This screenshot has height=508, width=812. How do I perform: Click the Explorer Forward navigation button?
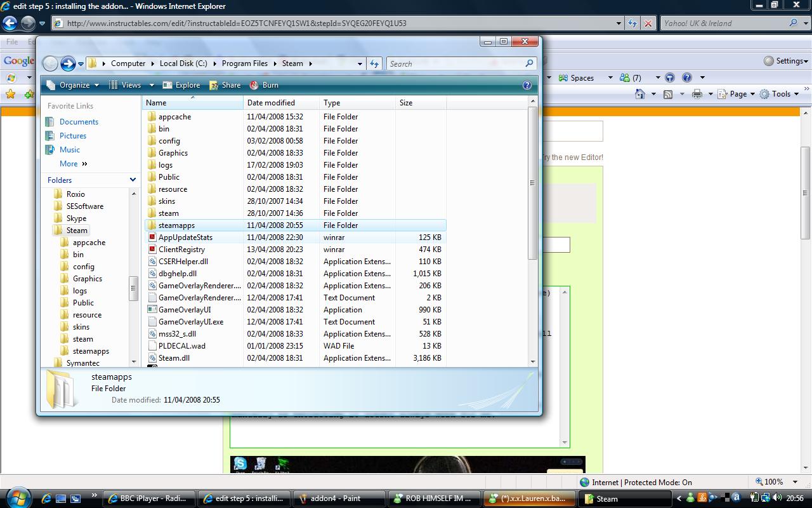coord(68,63)
